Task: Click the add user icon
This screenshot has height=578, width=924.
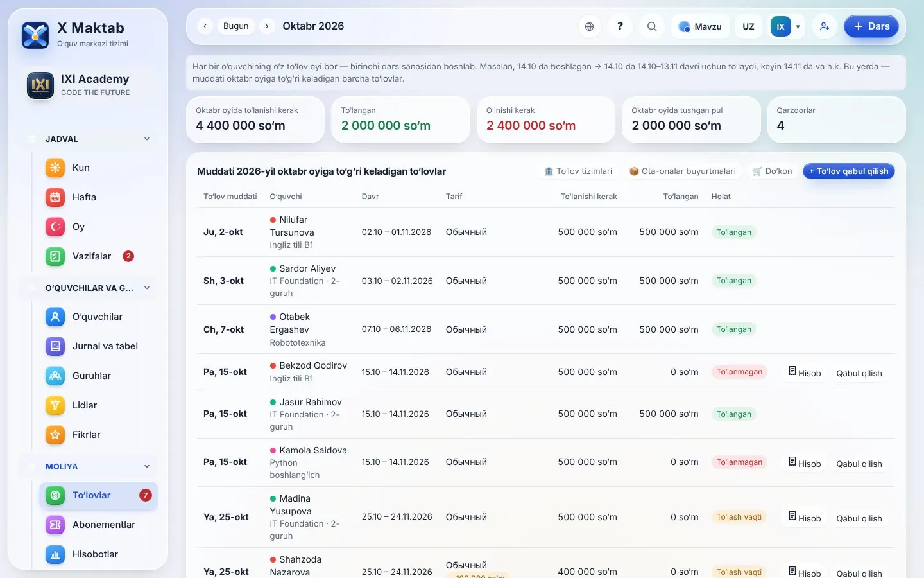Action: click(825, 26)
